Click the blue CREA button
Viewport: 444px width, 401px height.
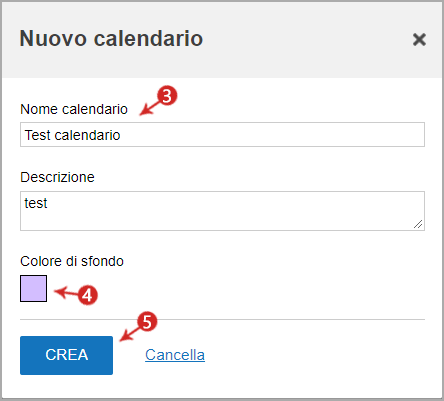pos(66,355)
